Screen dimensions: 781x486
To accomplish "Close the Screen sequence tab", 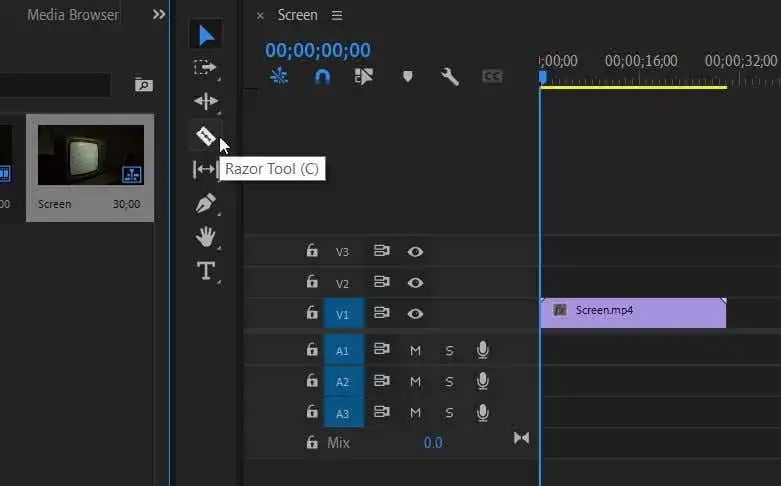I will [x=260, y=16].
